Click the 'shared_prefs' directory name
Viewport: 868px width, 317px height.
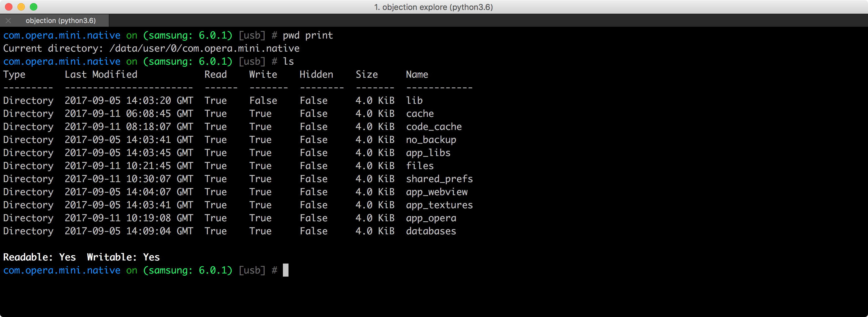pos(439,179)
